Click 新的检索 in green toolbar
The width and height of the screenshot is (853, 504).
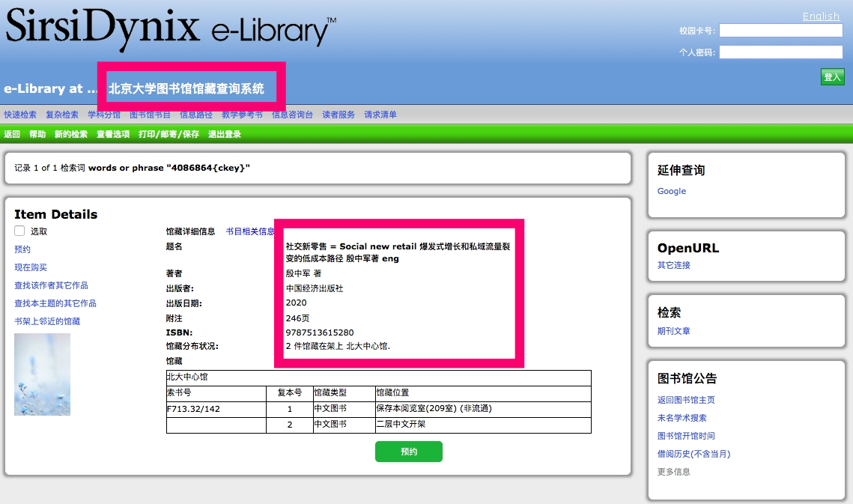click(71, 134)
